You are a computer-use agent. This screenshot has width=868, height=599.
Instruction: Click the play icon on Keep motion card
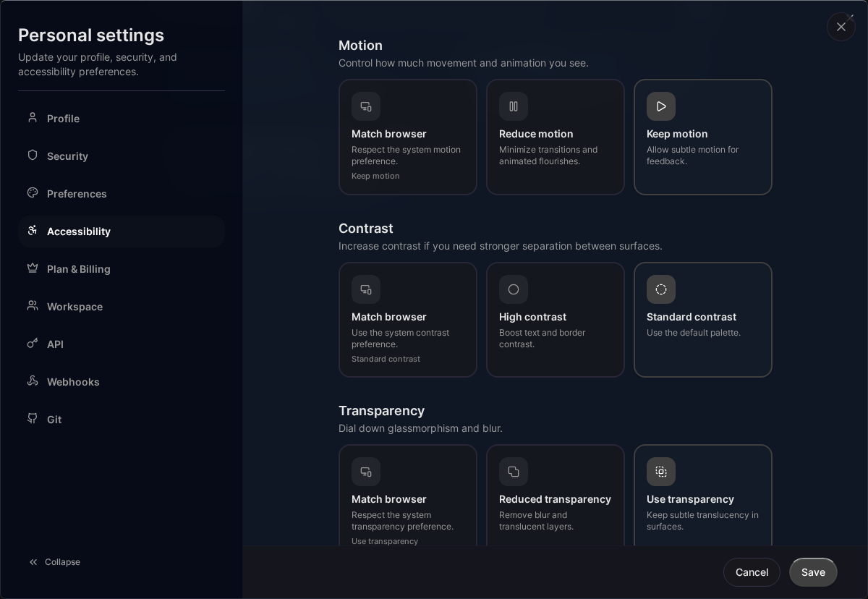click(x=661, y=106)
